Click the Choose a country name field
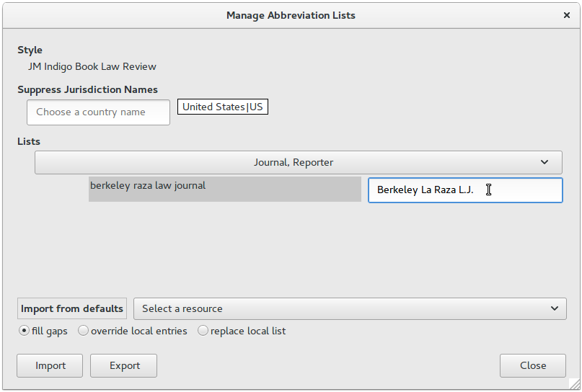 [98, 112]
